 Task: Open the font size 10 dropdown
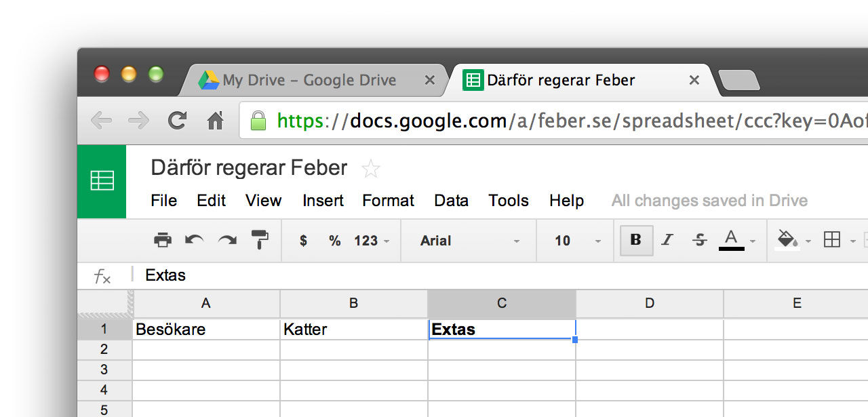[576, 241]
